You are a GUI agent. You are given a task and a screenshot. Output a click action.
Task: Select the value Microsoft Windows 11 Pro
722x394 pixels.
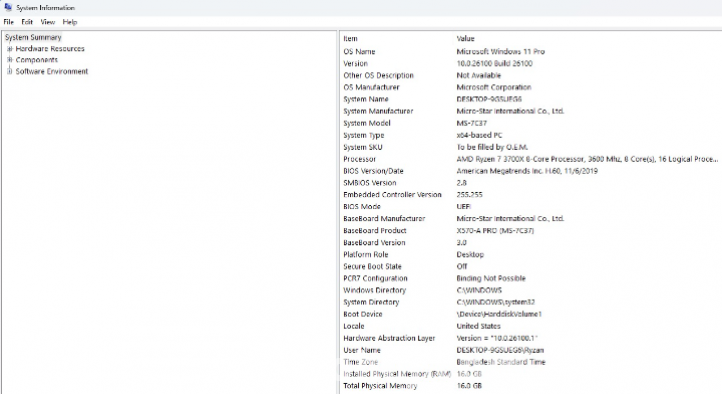(501, 52)
